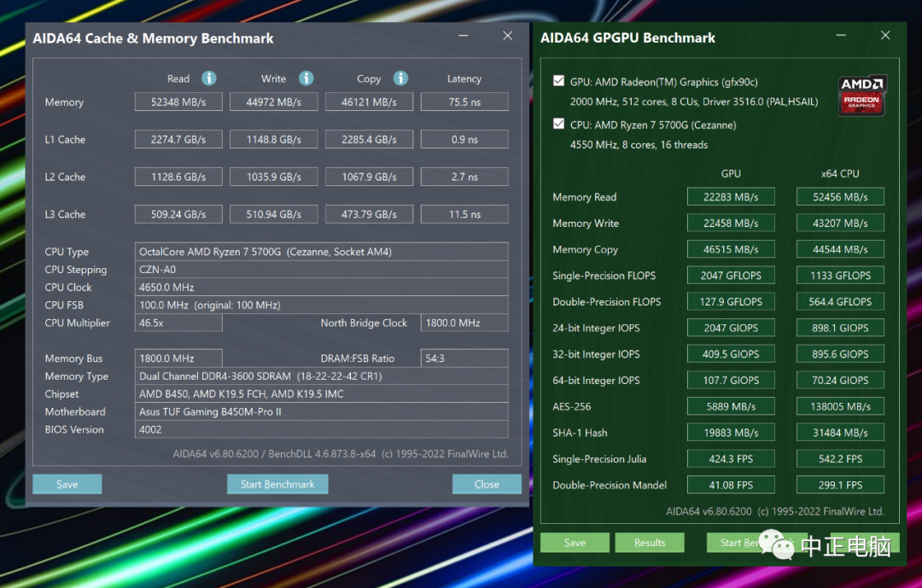Select CPU Double-Precision Mandel 299.1 FPS

point(840,485)
